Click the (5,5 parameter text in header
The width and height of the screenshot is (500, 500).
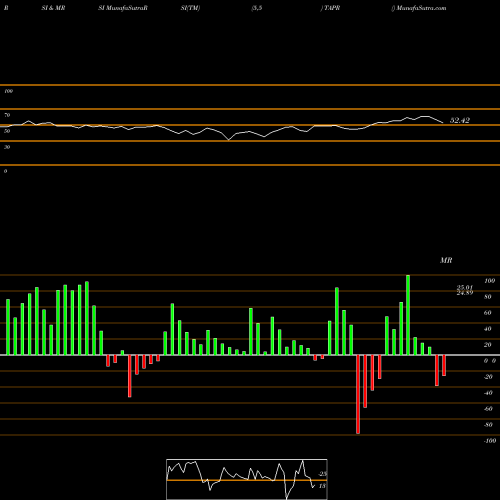click(x=257, y=8)
